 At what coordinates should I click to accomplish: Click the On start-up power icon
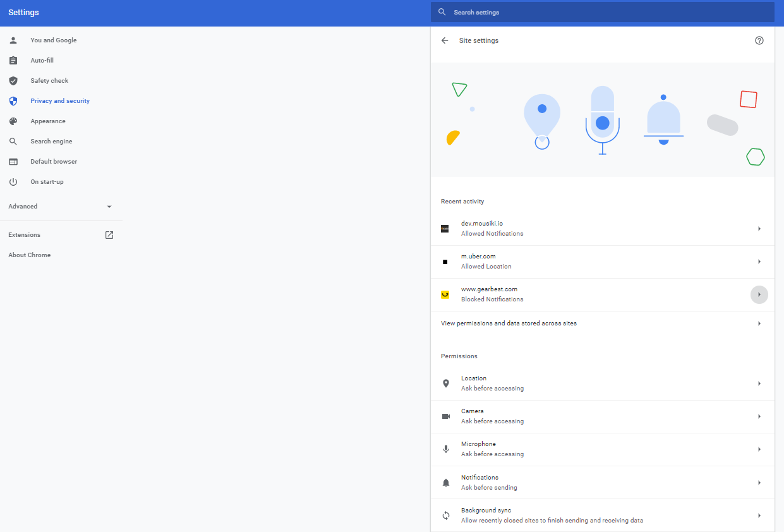13,182
